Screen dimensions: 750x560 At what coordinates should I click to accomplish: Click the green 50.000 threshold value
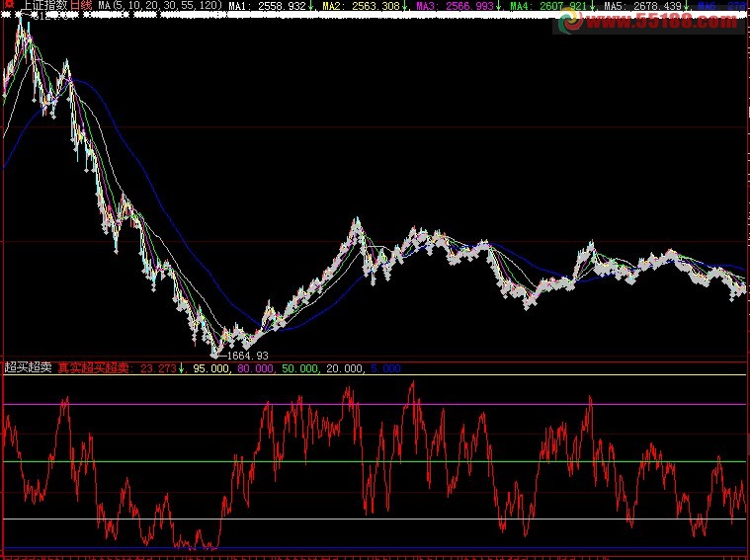(x=300, y=368)
